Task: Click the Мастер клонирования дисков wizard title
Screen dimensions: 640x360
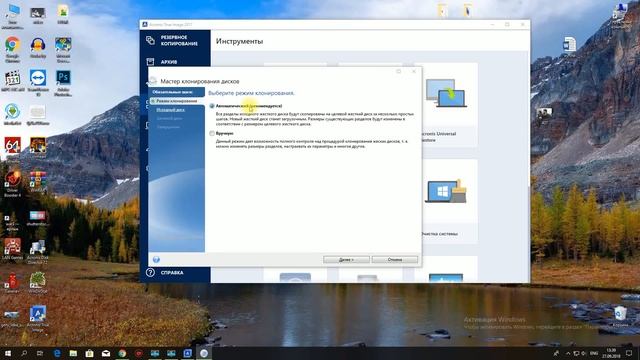Action: click(x=200, y=81)
